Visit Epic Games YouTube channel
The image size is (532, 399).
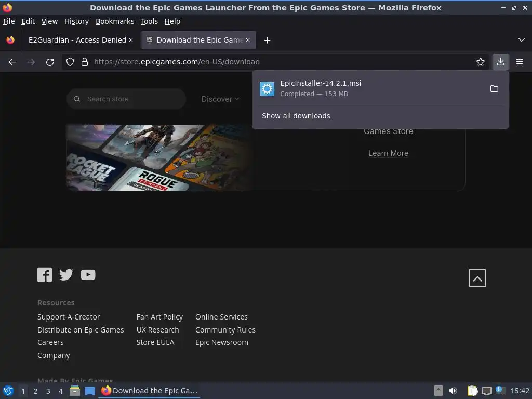pyautogui.click(x=88, y=275)
